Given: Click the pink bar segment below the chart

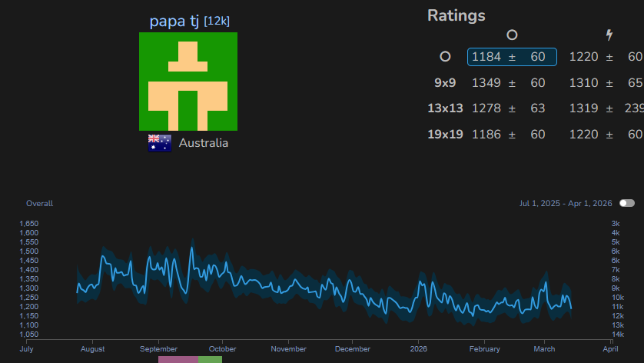Looking at the screenshot, I should pos(178,359).
